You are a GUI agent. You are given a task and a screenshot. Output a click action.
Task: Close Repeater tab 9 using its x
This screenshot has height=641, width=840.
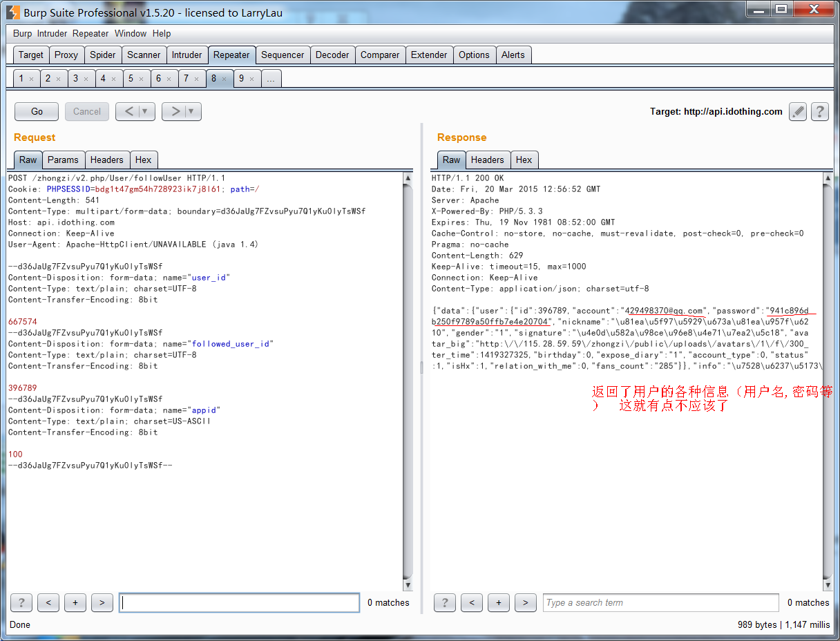click(251, 79)
